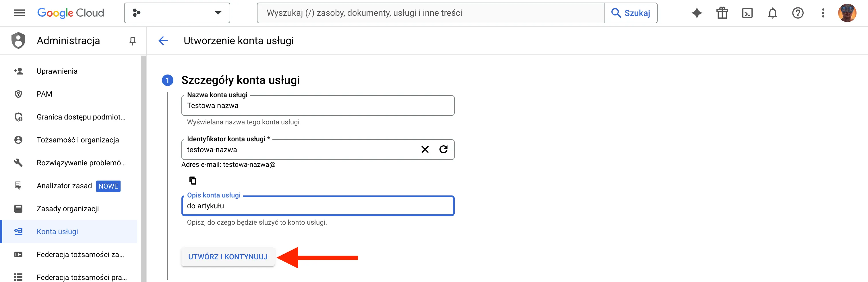The image size is (868, 282).
Task: Open the three-dot settings menu
Action: [x=823, y=13]
